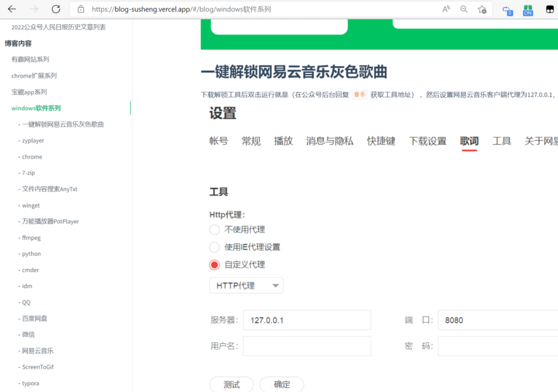Select the 自定义代理 radio button
This screenshot has width=558, height=392.
214,264
